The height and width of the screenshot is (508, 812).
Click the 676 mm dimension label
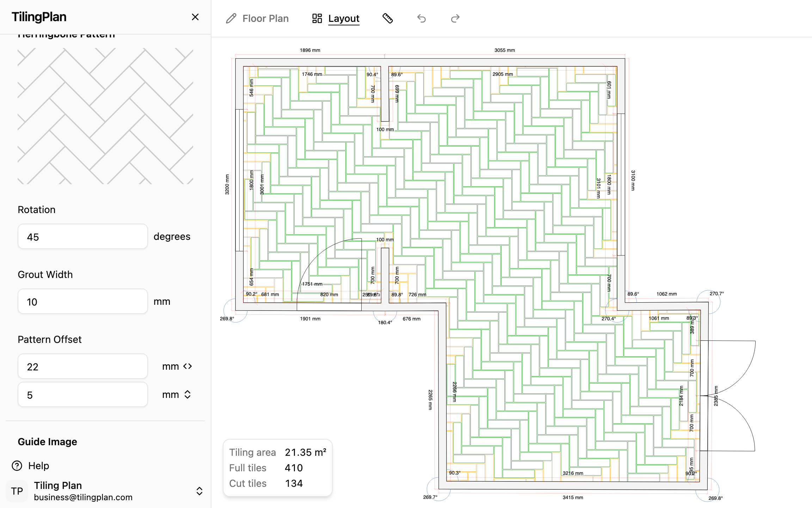pyautogui.click(x=412, y=319)
